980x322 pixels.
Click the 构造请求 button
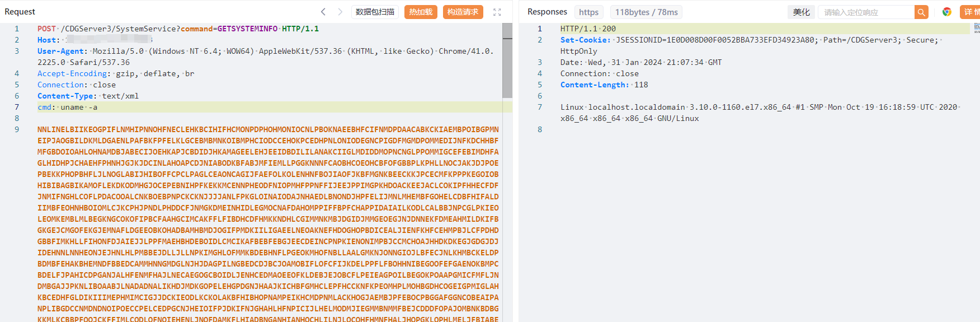(x=463, y=12)
